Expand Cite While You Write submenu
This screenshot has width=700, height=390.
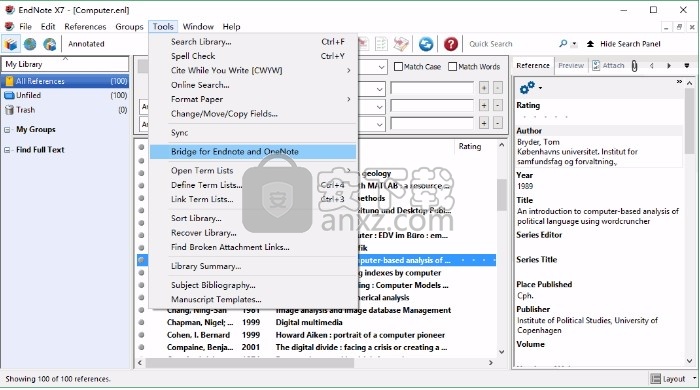point(349,71)
